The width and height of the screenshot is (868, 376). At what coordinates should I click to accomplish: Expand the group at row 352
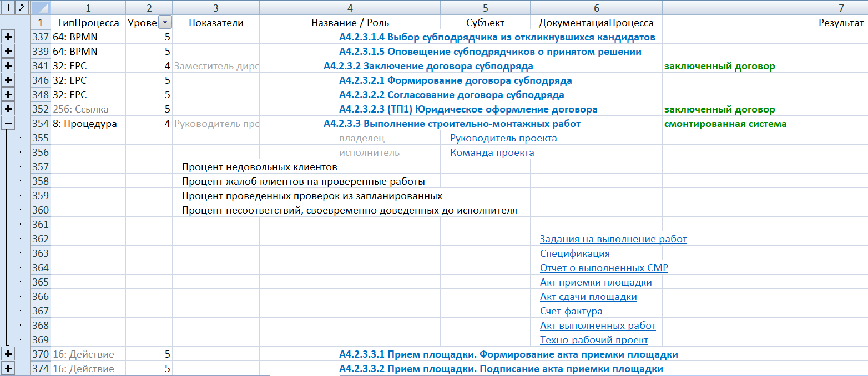tap(8, 109)
